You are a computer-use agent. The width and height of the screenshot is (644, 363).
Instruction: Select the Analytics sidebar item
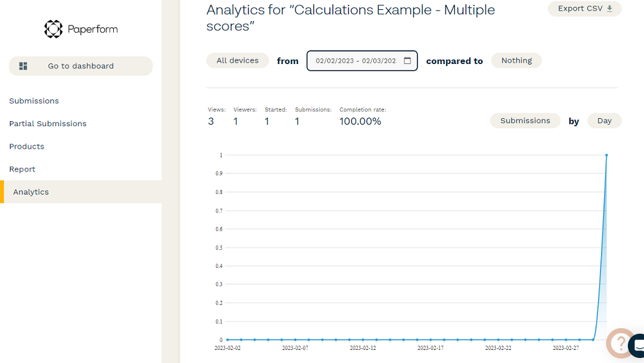(x=31, y=192)
